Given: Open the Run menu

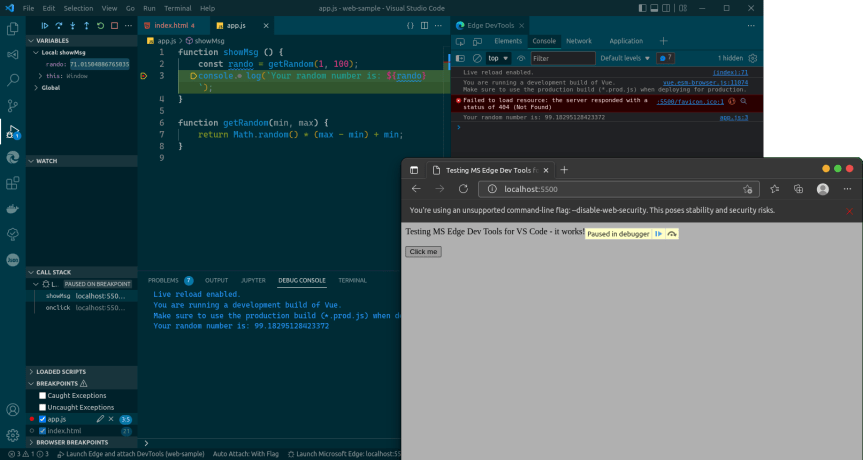Looking at the screenshot, I should click(149, 8).
